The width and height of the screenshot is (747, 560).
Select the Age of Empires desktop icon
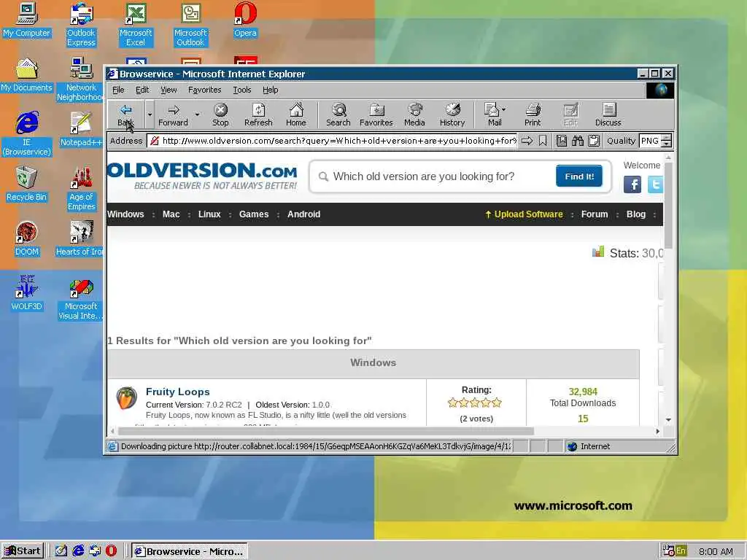[81, 189]
